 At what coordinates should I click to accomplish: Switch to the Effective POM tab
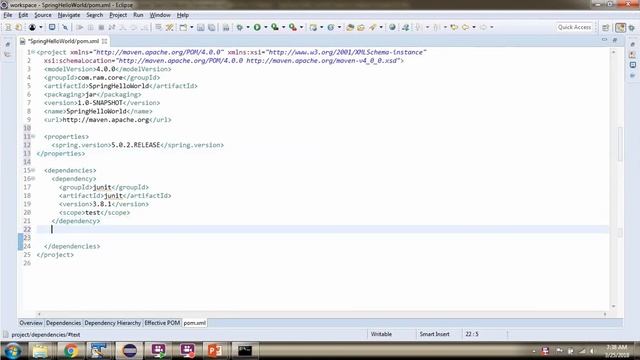[x=162, y=323]
